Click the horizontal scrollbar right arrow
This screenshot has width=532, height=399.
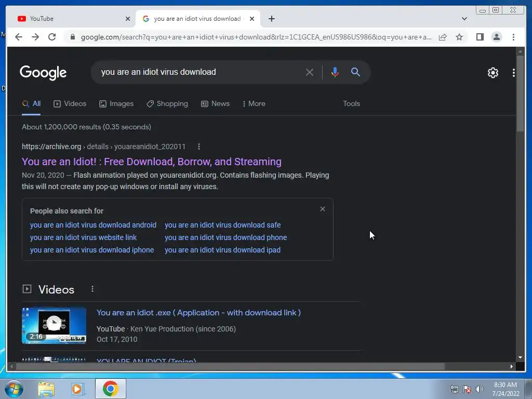[511, 366]
